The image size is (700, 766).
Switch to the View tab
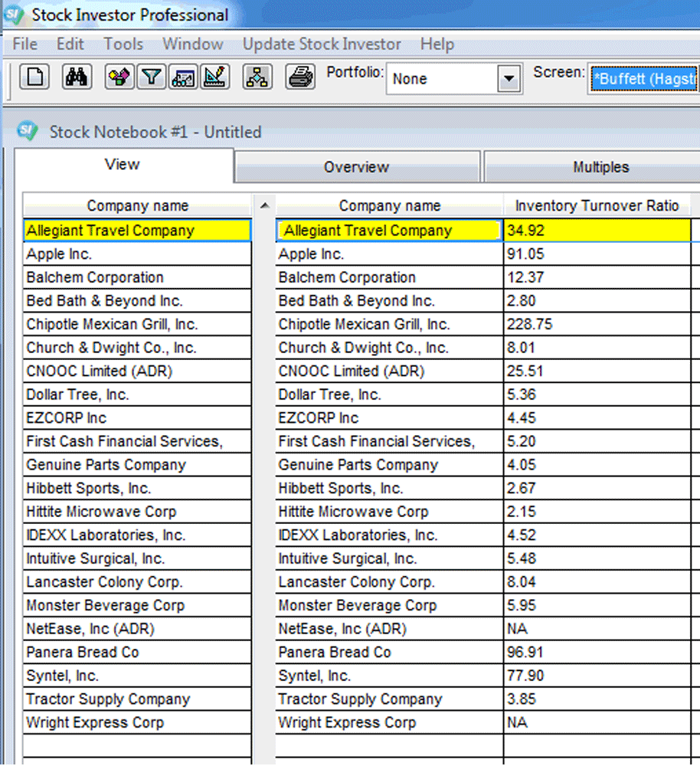[123, 165]
